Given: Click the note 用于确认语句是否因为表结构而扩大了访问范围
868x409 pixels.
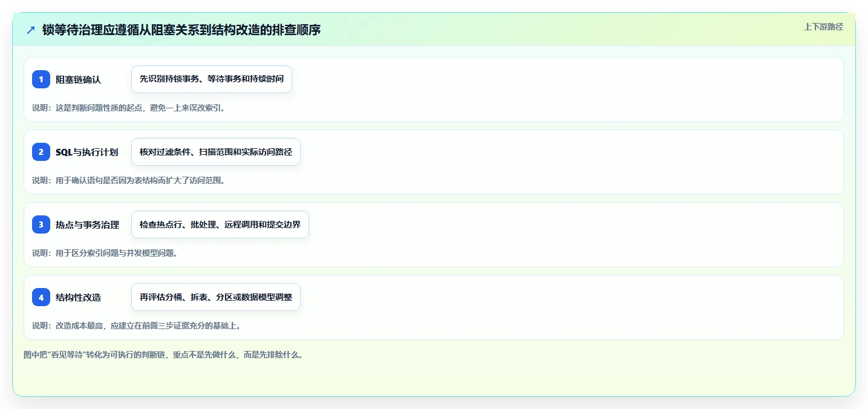Looking at the screenshot, I should pos(129,180).
